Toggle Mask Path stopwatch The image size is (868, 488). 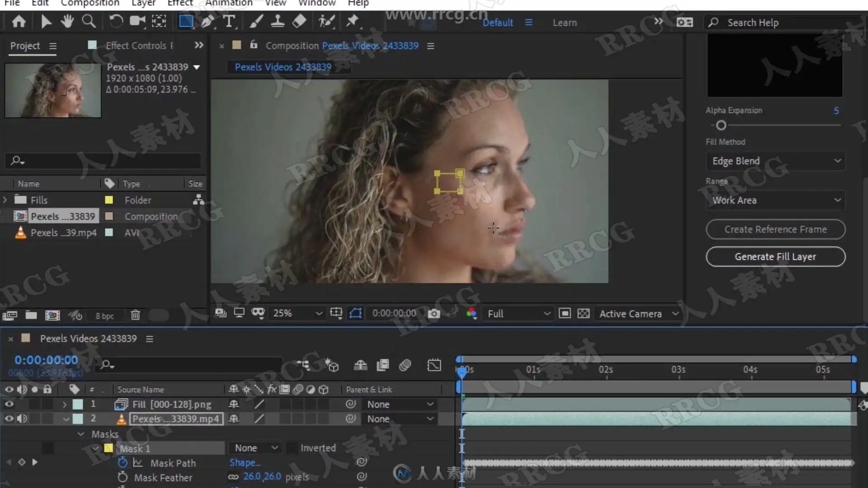[123, 463]
